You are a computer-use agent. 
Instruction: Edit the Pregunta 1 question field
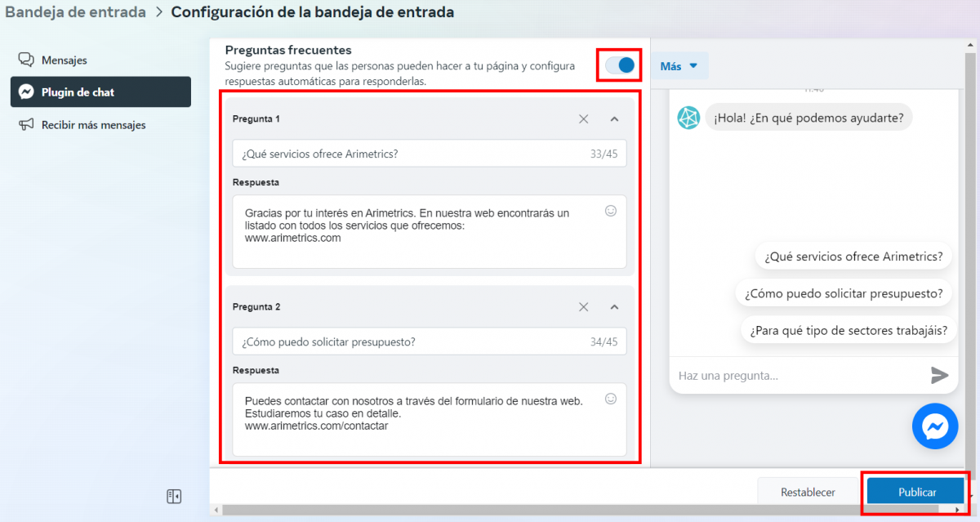click(430, 154)
